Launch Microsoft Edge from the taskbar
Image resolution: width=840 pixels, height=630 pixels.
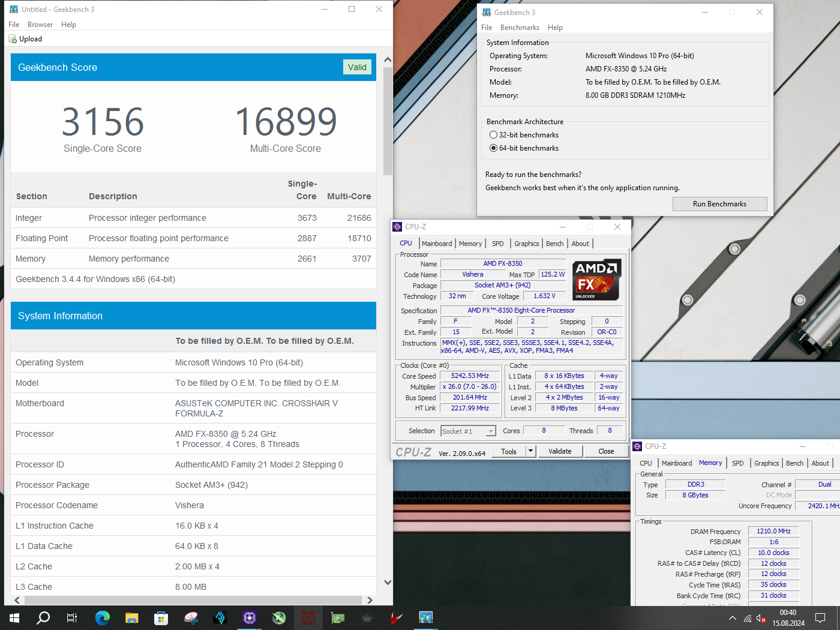(103, 617)
